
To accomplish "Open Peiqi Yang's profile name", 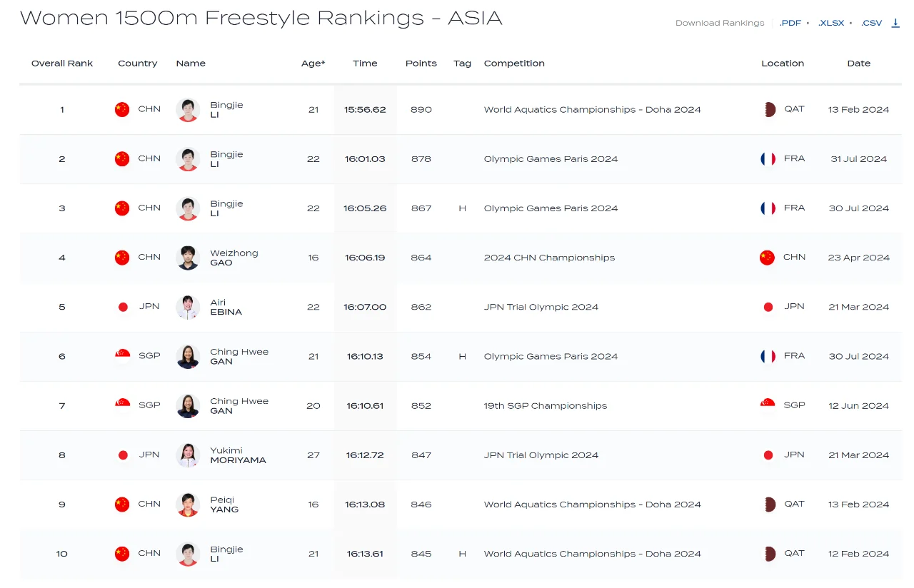I will click(224, 505).
